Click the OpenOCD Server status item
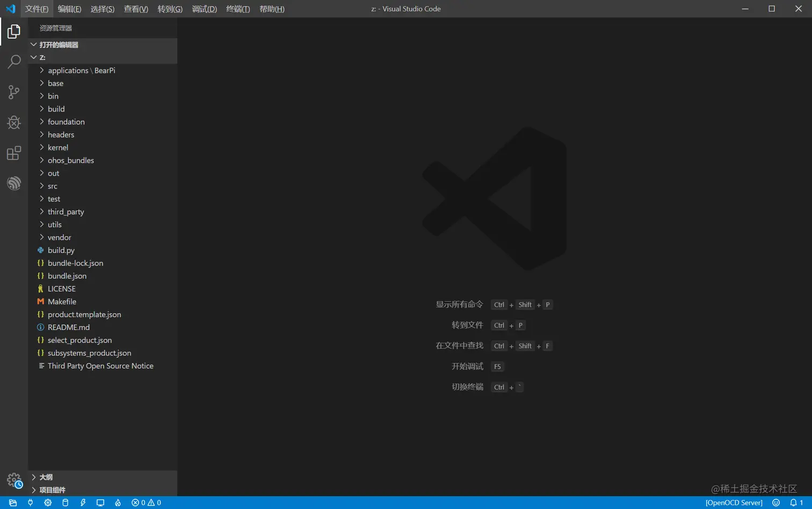 (x=734, y=503)
